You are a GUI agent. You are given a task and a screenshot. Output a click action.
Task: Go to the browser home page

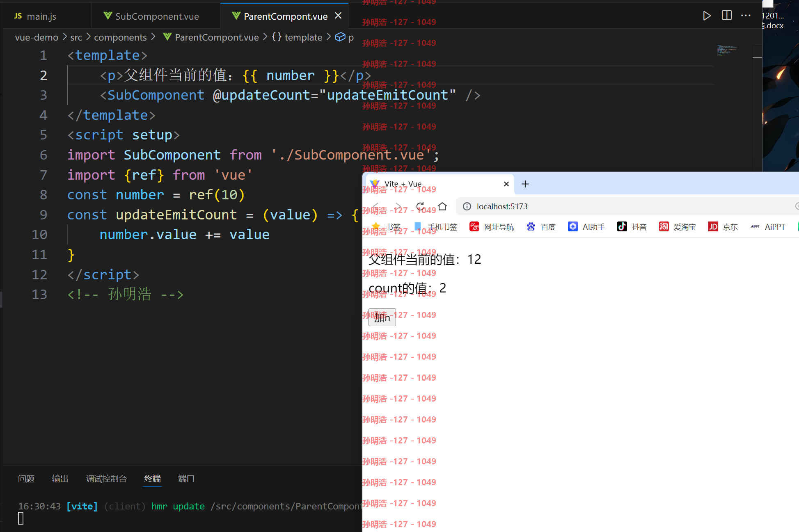tap(442, 206)
